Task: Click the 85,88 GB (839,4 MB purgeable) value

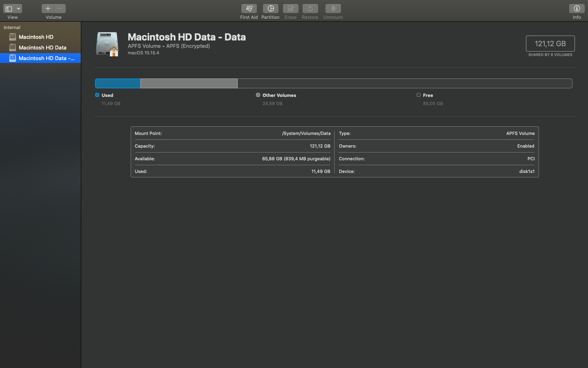Action: tap(296, 159)
